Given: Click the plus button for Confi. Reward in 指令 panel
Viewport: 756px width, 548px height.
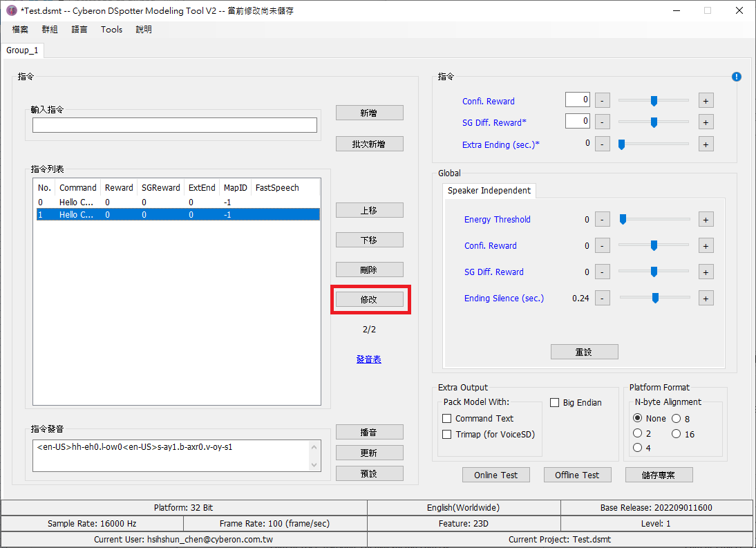Looking at the screenshot, I should click(x=706, y=101).
